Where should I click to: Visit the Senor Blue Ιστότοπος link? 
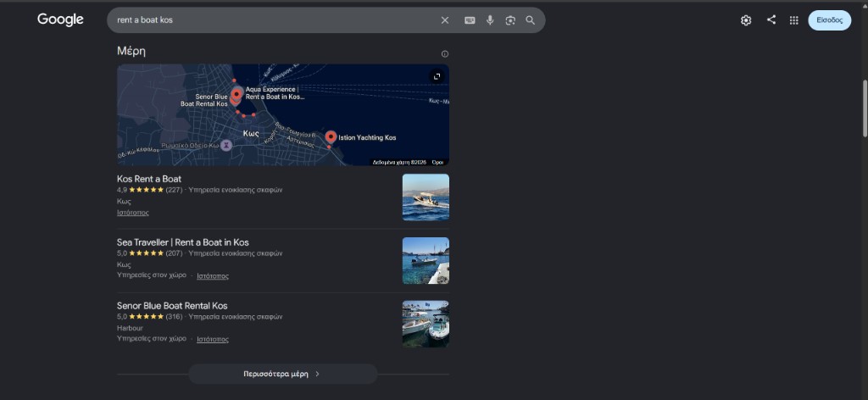click(213, 339)
